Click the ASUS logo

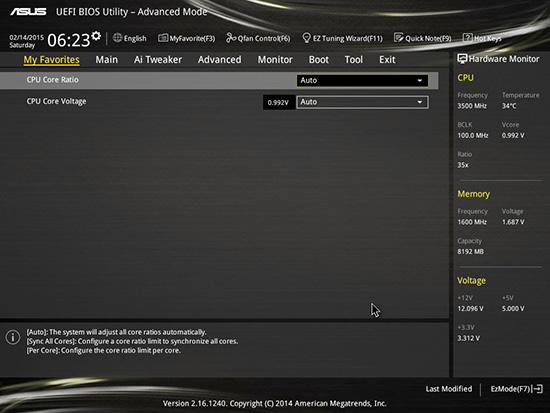coord(28,12)
